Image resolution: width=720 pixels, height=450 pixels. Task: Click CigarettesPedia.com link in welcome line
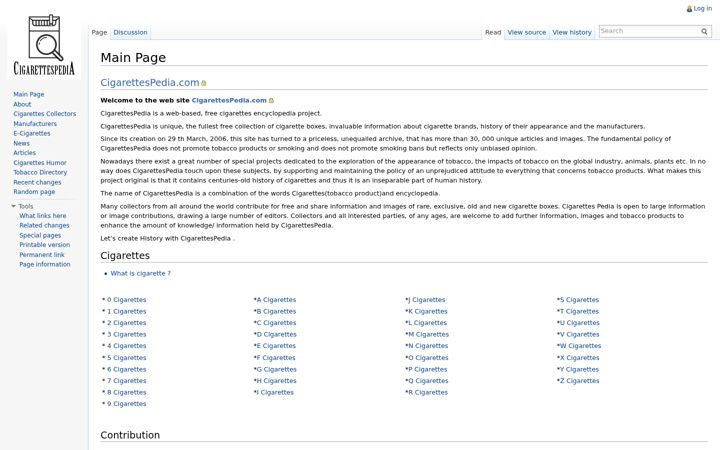coord(229,100)
